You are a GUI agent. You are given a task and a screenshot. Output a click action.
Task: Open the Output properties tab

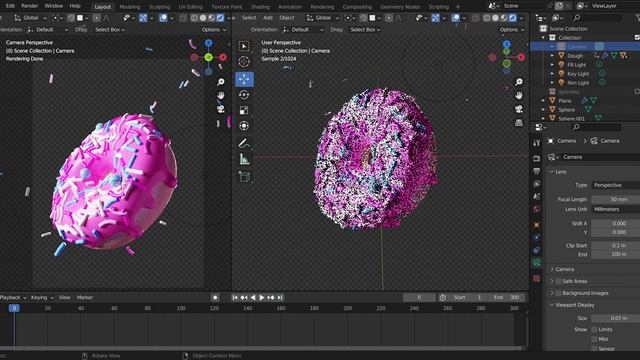click(537, 171)
